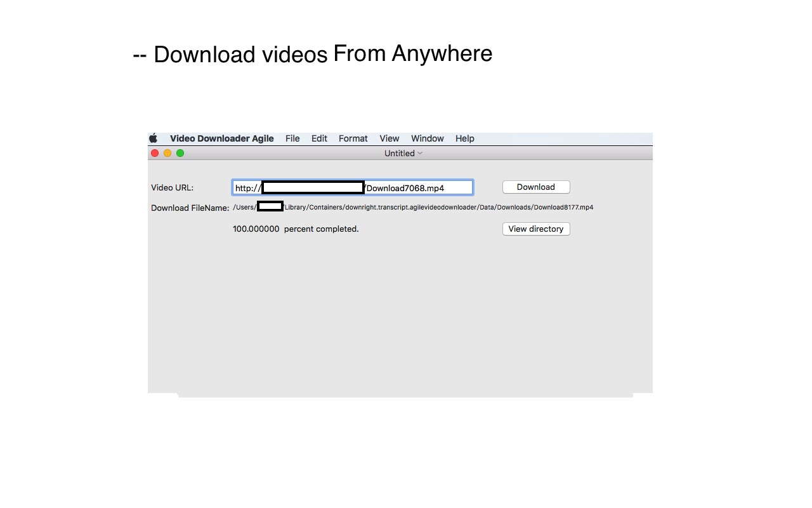Open the Help menu
The image size is (812, 508).
tap(465, 138)
